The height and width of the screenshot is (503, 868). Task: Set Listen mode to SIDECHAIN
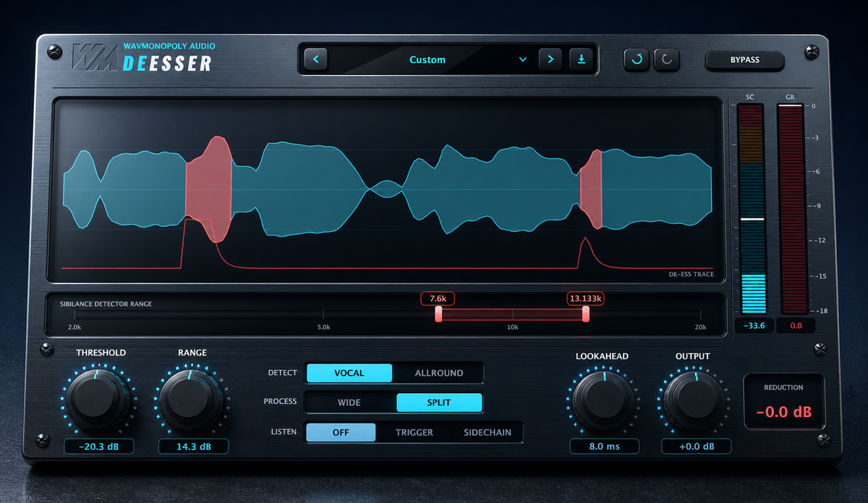pos(488,432)
